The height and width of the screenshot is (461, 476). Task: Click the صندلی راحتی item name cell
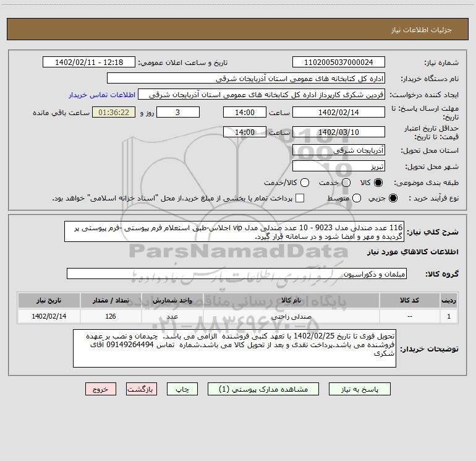pos(291,316)
